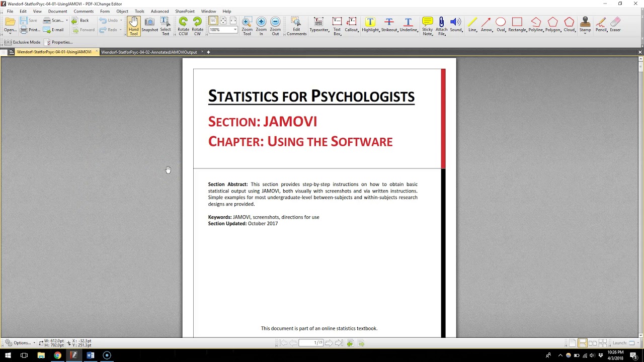This screenshot has height=362, width=644.
Task: Select the Rectangle shape tool
Action: (517, 25)
